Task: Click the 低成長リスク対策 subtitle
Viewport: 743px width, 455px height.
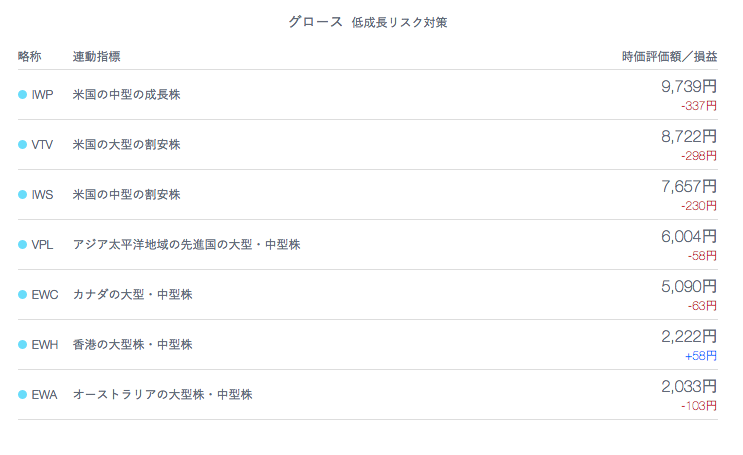Action: click(x=399, y=22)
